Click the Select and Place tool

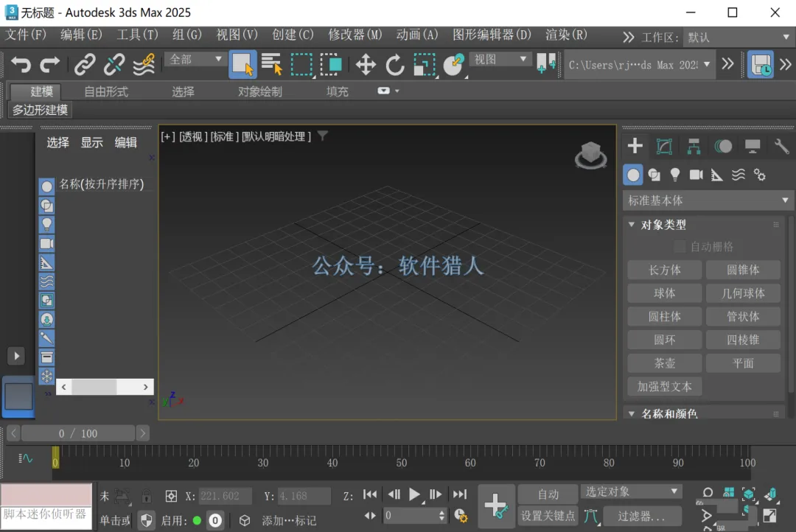(454, 65)
